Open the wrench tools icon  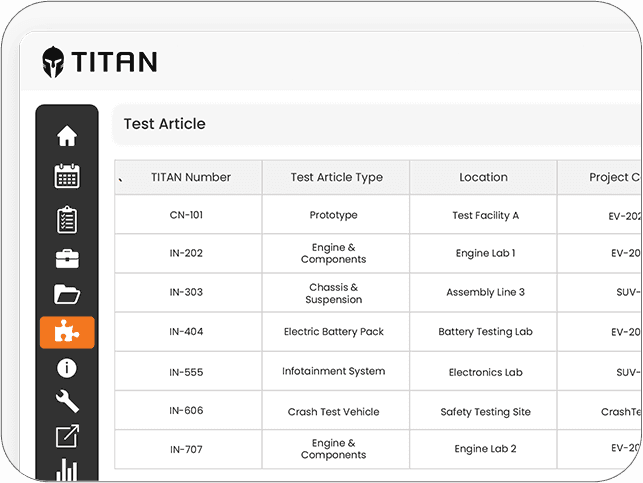click(67, 401)
